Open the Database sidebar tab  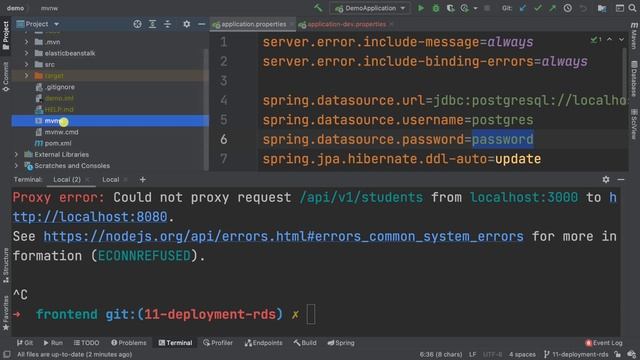(x=634, y=79)
